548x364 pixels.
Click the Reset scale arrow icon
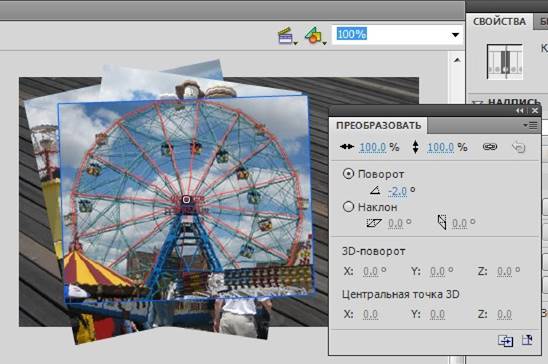(x=519, y=147)
